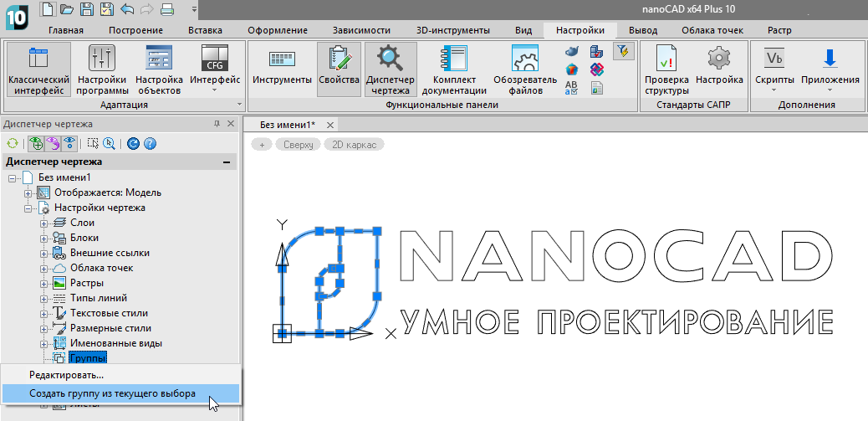Open the Интерфейс CFG dropdown
The width and height of the screenshot is (868, 421).
215,69
